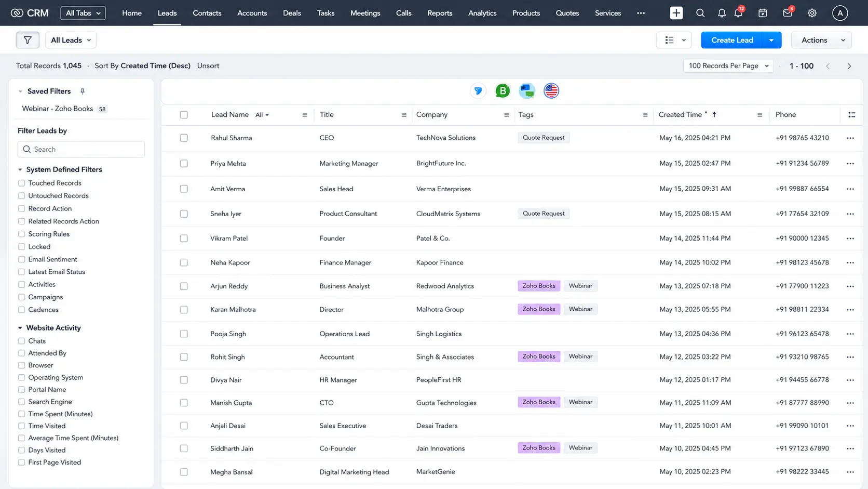The height and width of the screenshot is (489, 868).
Task: Click the US flag icon
Action: (x=551, y=91)
